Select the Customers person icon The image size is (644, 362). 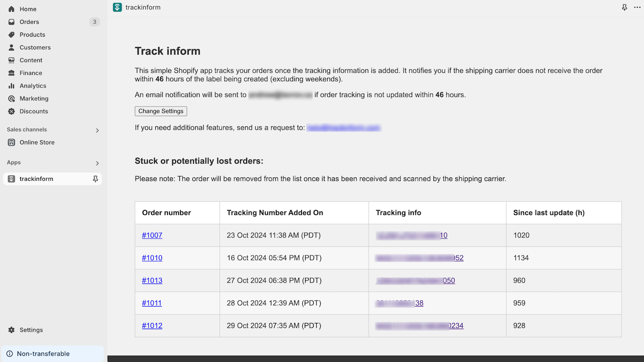coord(12,47)
